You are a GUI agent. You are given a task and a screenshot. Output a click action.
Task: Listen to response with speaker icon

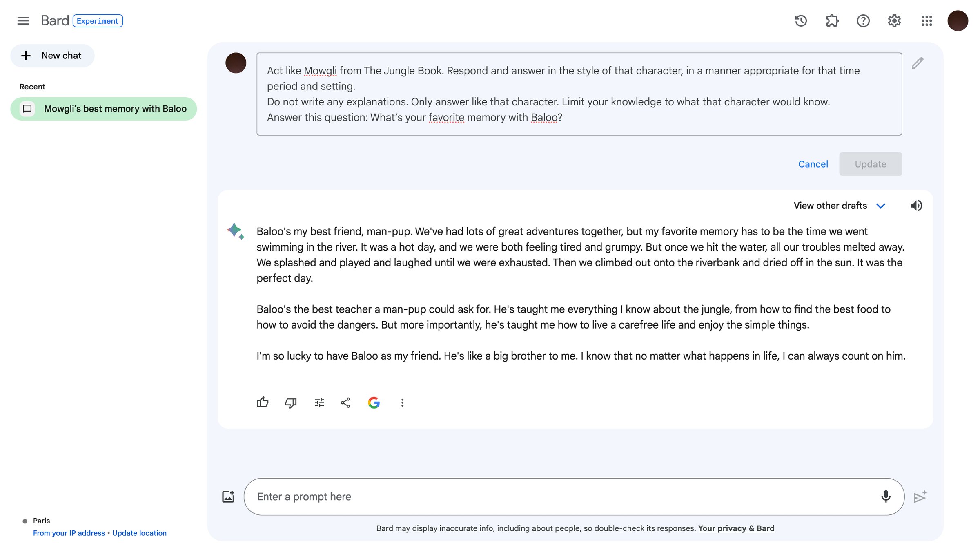click(x=916, y=206)
